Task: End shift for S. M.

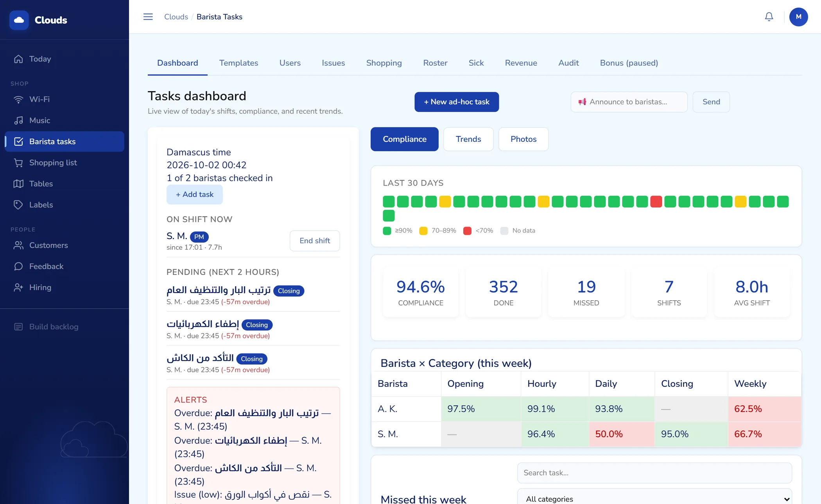Action: point(315,241)
